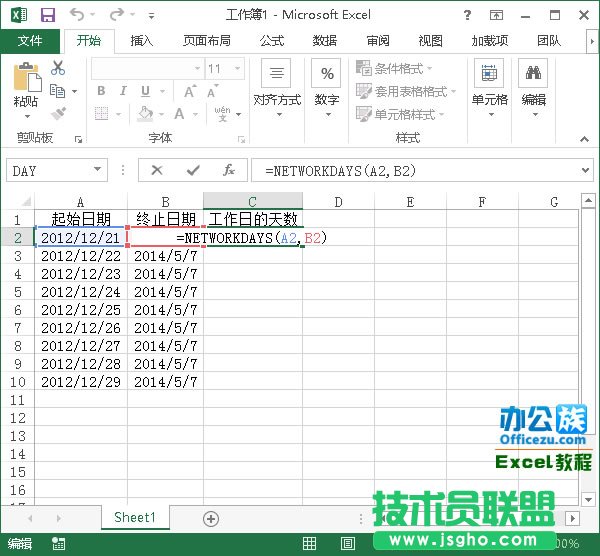
Task: Open the font size dropdown
Action: click(x=241, y=69)
